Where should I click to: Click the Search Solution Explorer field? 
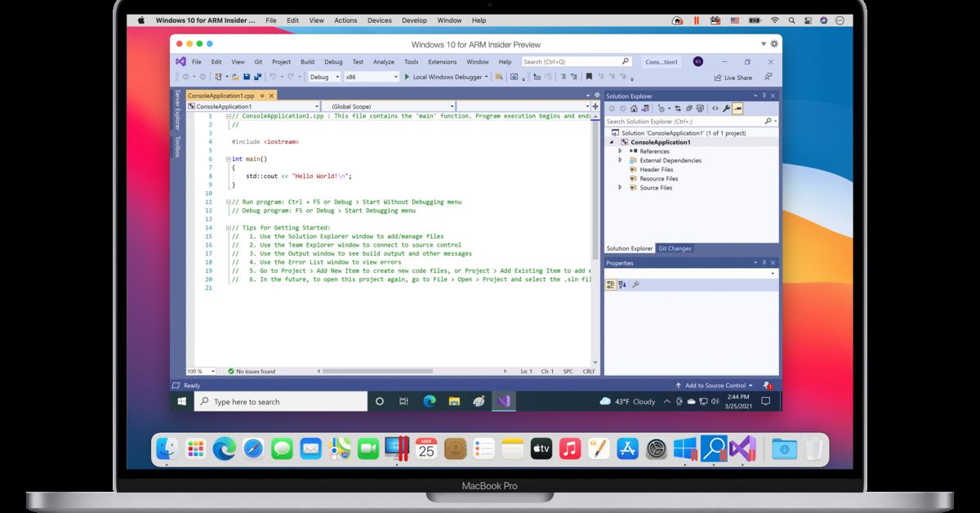click(x=691, y=121)
